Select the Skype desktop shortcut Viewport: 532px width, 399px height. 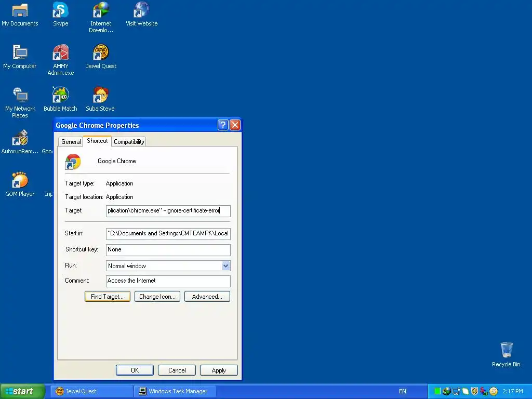[x=60, y=14]
